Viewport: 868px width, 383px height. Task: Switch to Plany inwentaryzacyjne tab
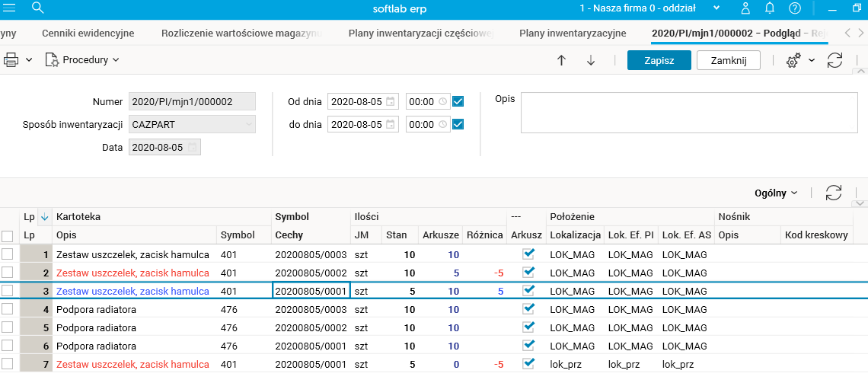pos(573,34)
